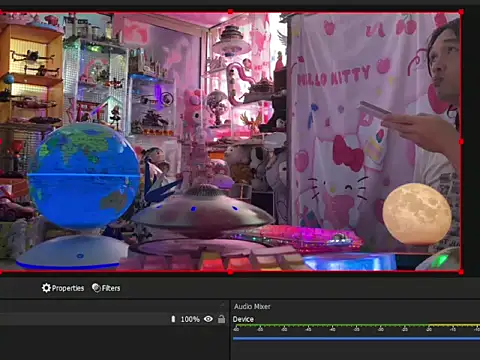Hide the source using the eye icon

click(208, 319)
